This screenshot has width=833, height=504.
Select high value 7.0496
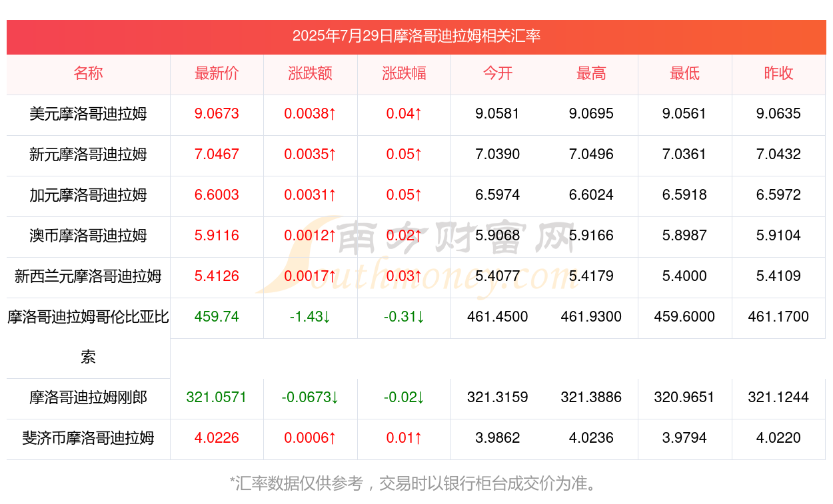tap(591, 154)
